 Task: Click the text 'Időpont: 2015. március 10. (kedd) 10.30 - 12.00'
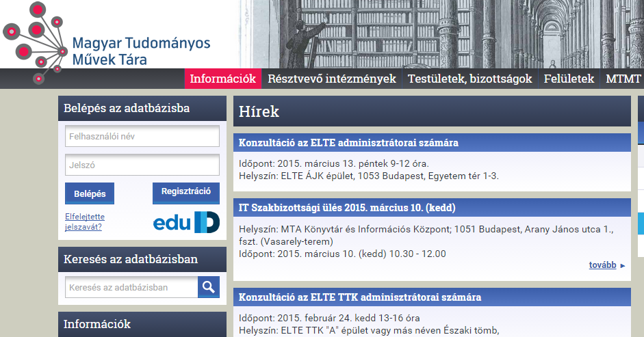[342, 254]
